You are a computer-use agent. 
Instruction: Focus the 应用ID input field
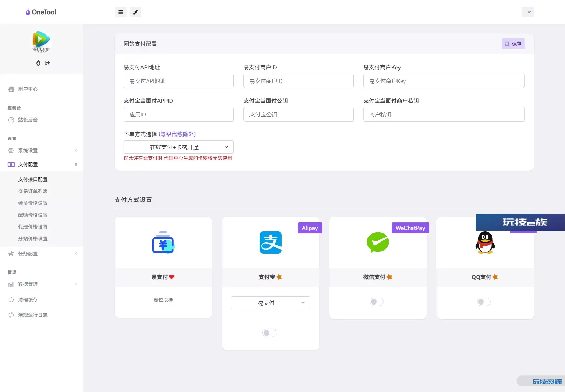179,114
